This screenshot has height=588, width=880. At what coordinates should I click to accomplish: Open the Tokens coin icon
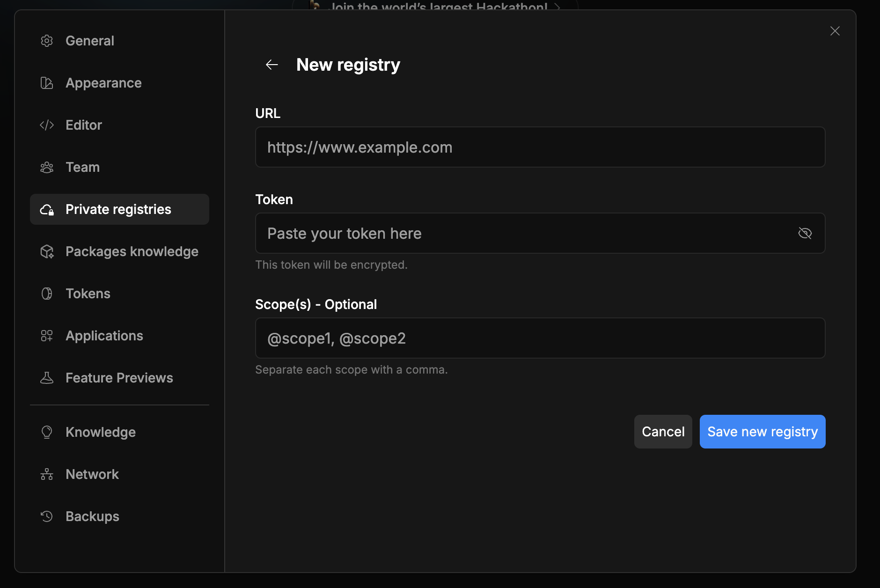[47, 294]
